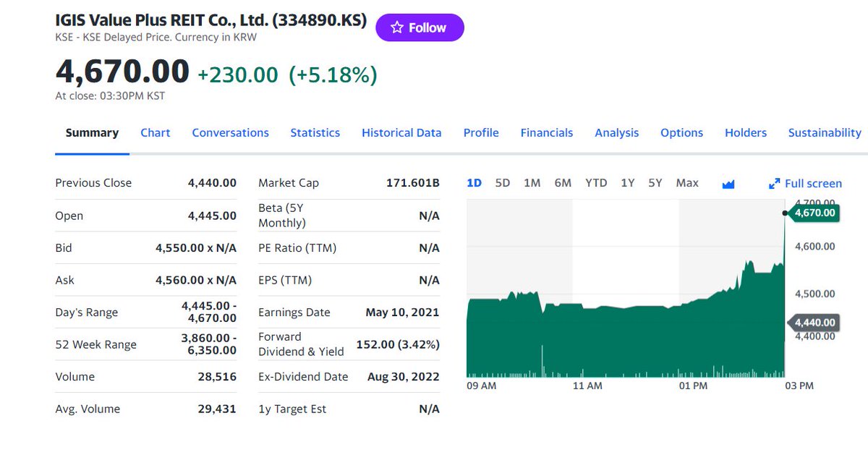868x455 pixels.
Task: Click the At close 03:30PM KST text
Action: click(x=110, y=95)
